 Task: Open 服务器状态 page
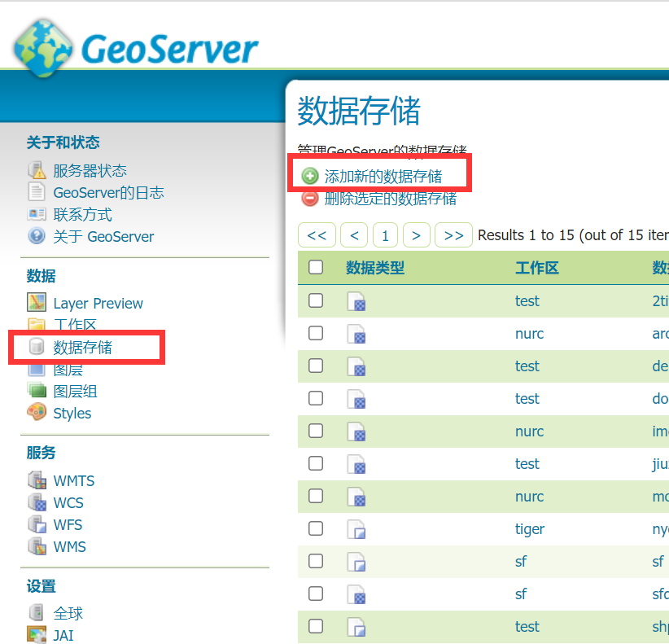tap(90, 171)
